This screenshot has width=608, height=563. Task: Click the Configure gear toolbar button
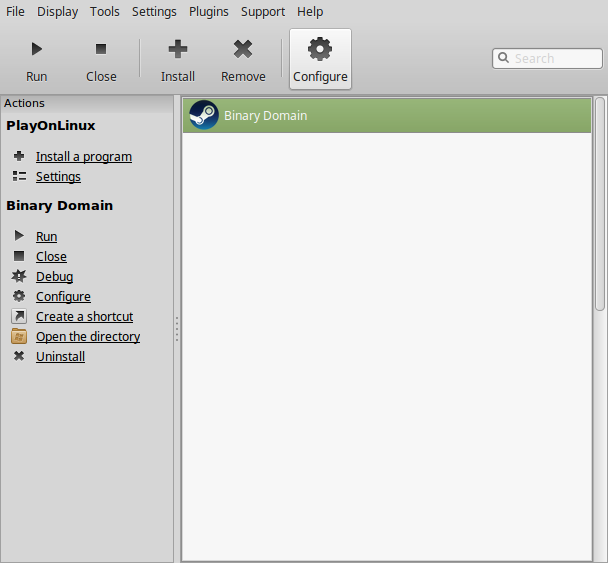pos(320,59)
